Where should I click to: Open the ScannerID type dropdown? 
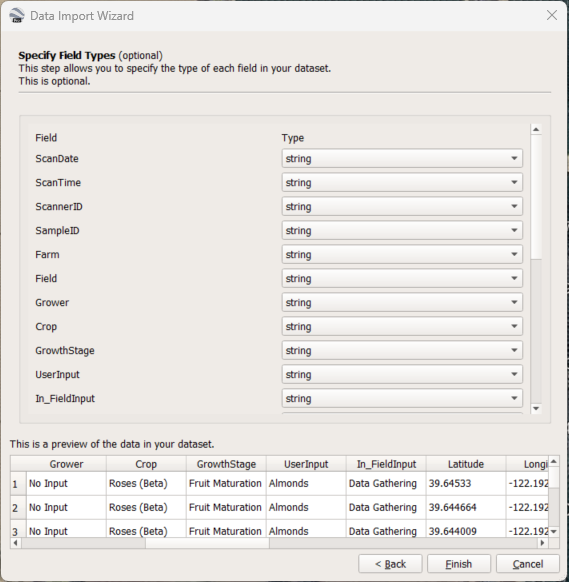(x=402, y=206)
